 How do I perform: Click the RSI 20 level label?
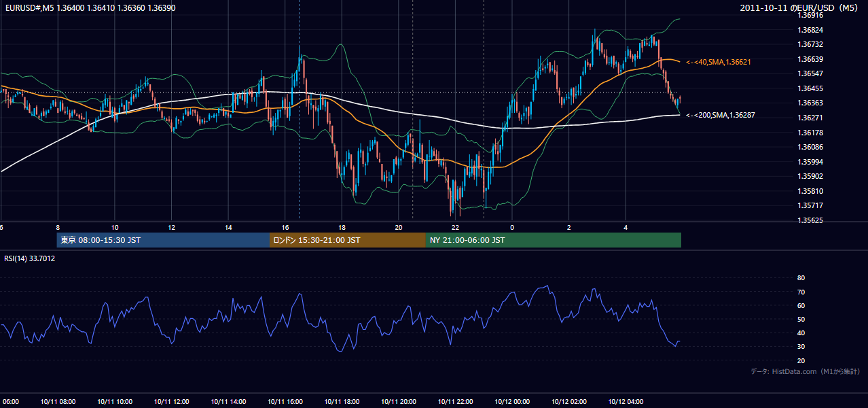[x=801, y=360]
